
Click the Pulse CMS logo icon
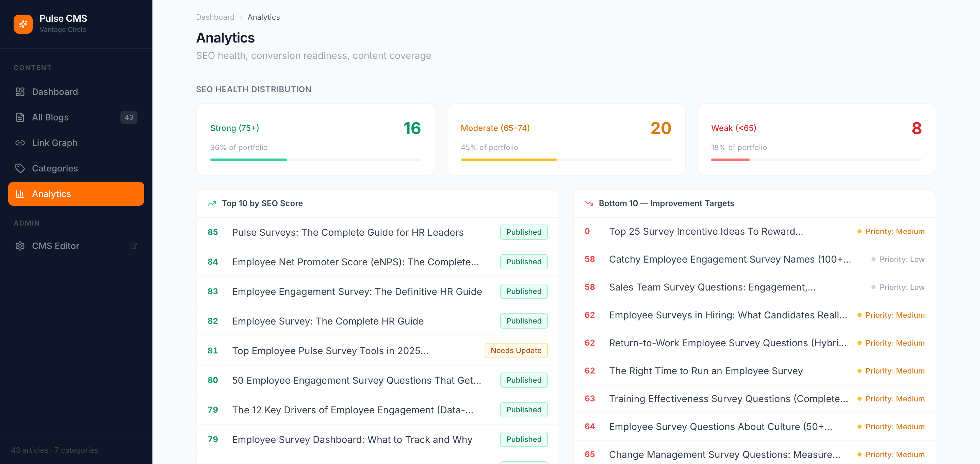pos(23,24)
